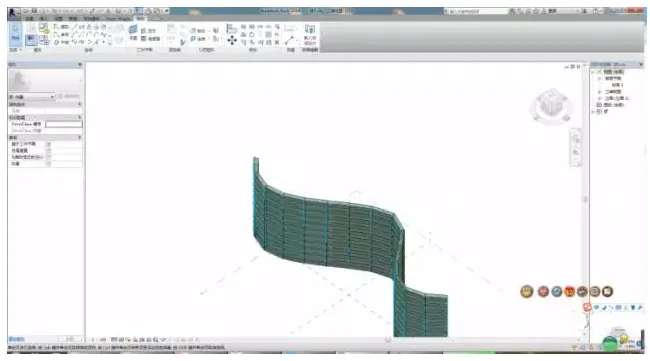Click the yellow smiley face floating icon
Viewport: 650px width, 361px height.
tap(527, 291)
